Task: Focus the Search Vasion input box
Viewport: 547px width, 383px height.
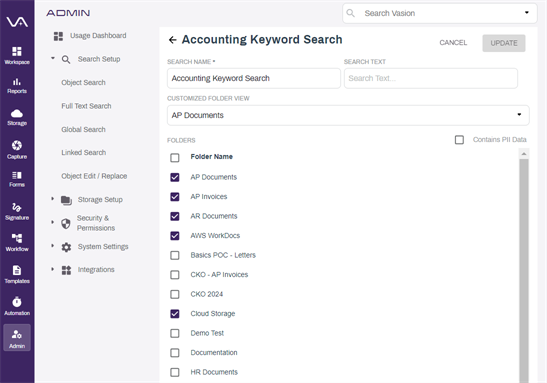Action: point(440,13)
